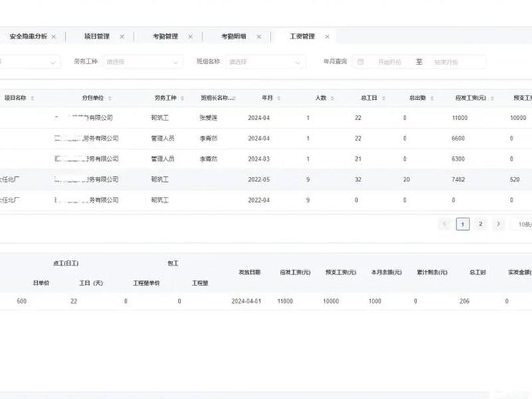Click the 7482 wage cell
This screenshot has height=399, width=532.
pyautogui.click(x=458, y=180)
